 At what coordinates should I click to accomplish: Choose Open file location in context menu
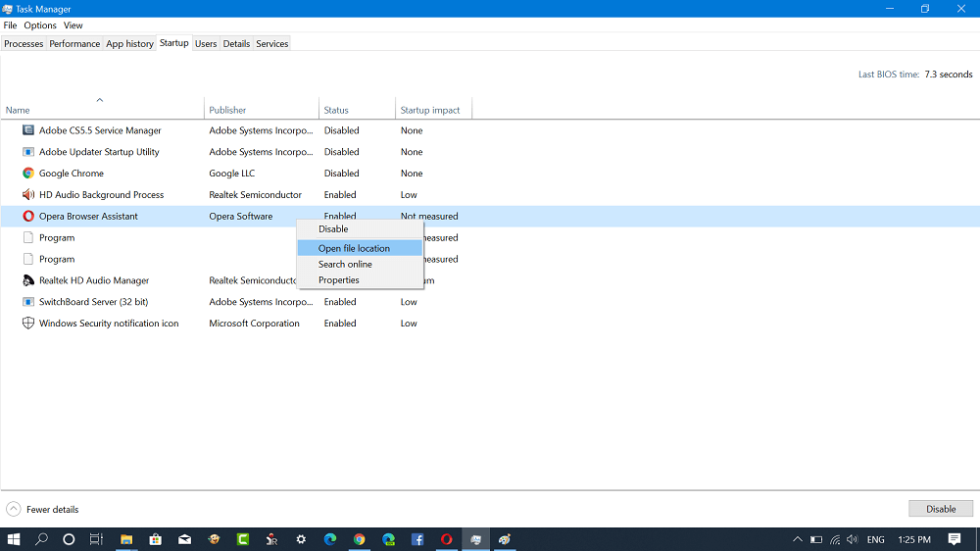click(360, 248)
